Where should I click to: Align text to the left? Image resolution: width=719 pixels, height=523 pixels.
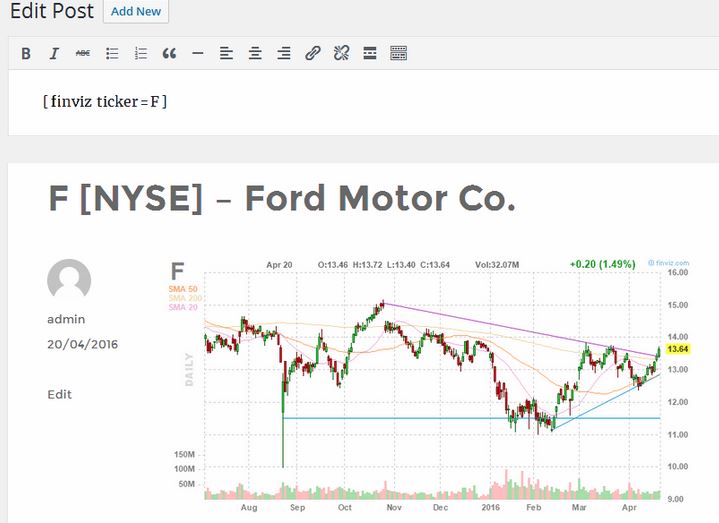pos(226,53)
